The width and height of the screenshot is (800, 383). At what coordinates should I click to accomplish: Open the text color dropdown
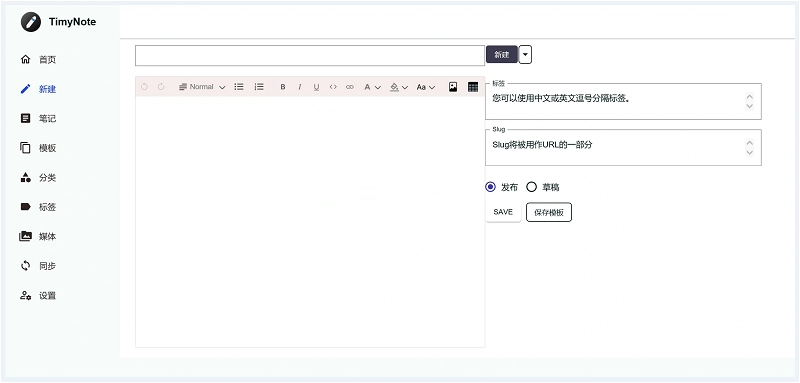point(372,87)
